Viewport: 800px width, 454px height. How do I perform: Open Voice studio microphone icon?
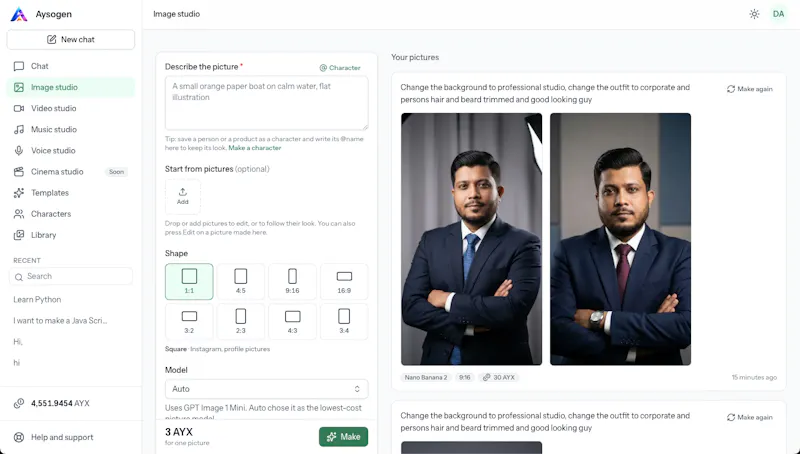click(x=19, y=150)
